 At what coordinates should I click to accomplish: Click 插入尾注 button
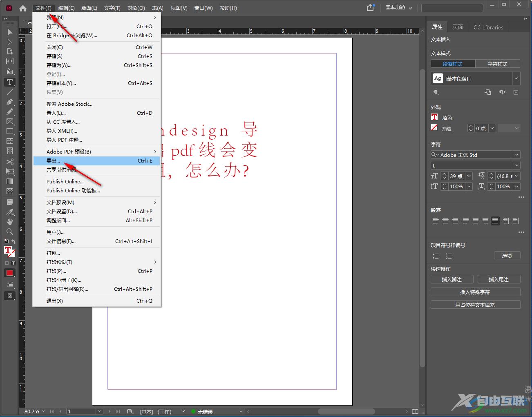tap(499, 279)
